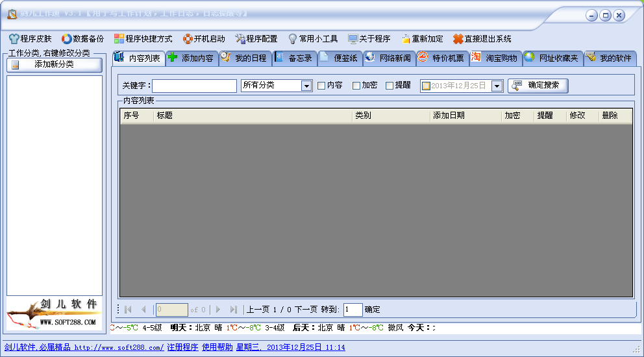Click the 标题 column header
Viewport: 644px width, 357px height.
(252, 116)
